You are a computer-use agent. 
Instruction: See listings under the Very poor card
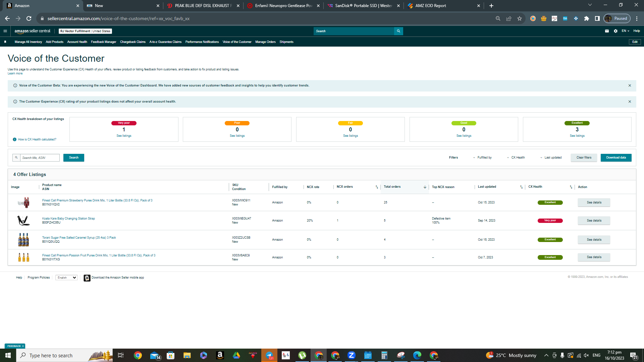(x=124, y=136)
